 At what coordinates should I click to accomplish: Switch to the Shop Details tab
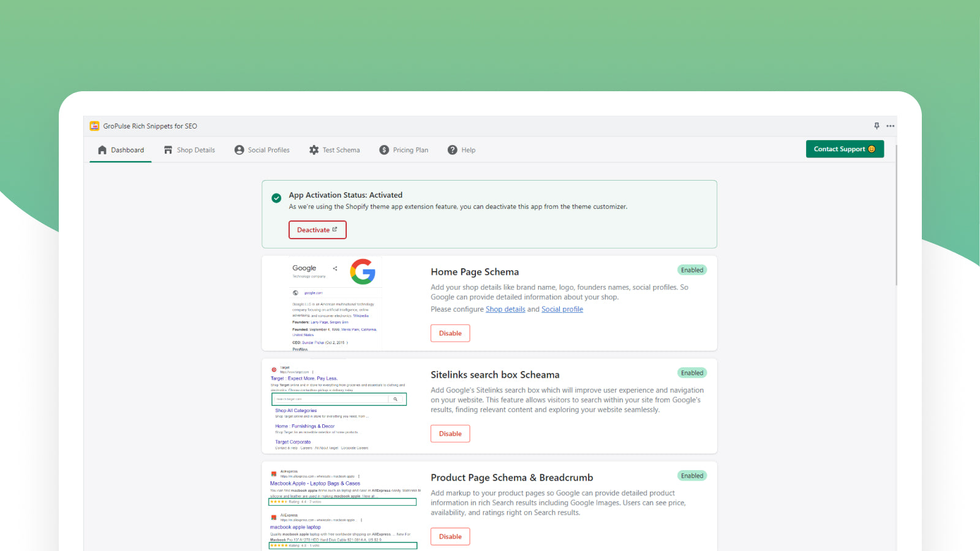pos(189,150)
